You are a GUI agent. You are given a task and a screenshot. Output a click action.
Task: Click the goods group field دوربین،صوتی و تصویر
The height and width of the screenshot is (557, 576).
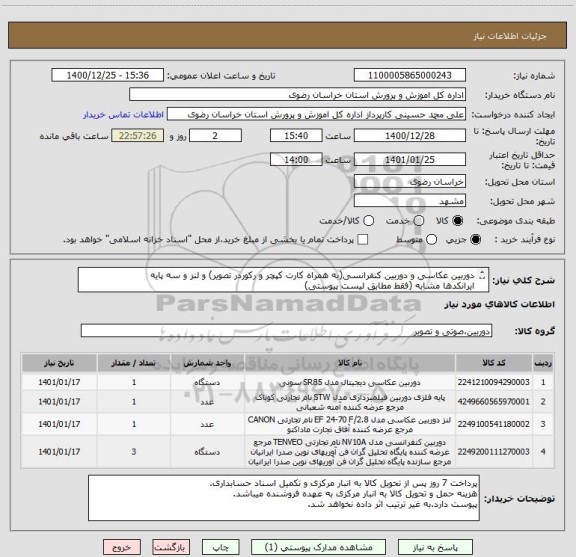pos(286,331)
